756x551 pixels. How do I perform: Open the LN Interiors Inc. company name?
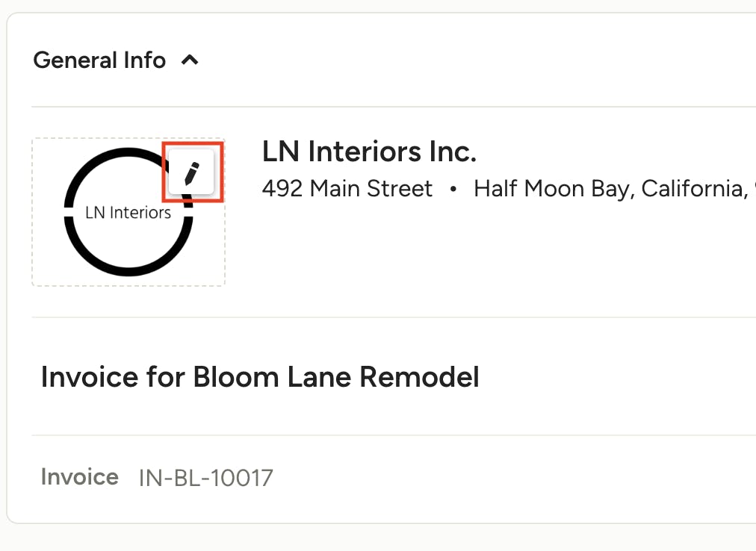pos(369,152)
